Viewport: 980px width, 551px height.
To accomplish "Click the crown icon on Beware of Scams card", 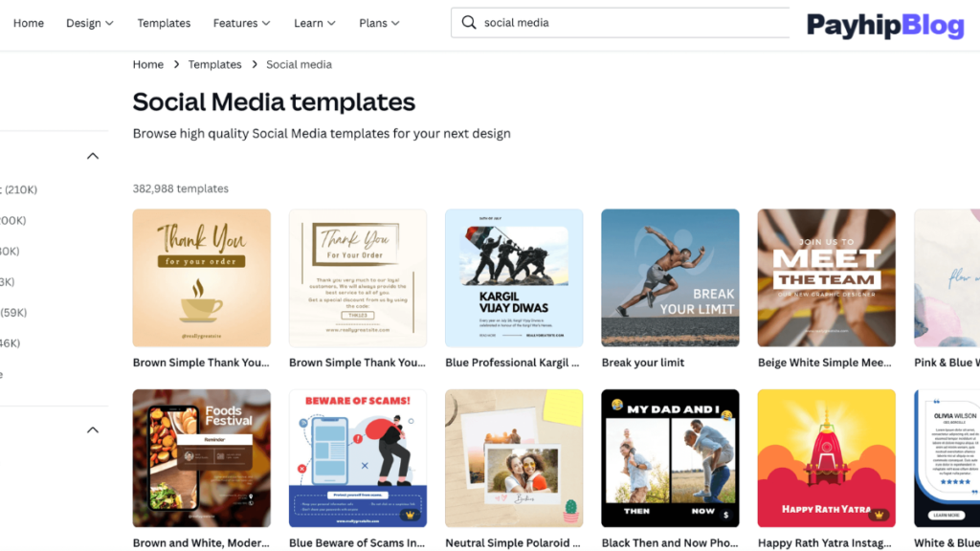I will pyautogui.click(x=410, y=515).
